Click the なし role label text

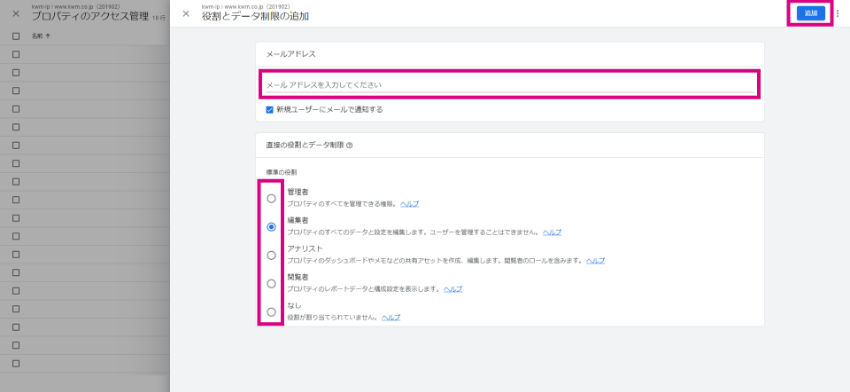294,305
